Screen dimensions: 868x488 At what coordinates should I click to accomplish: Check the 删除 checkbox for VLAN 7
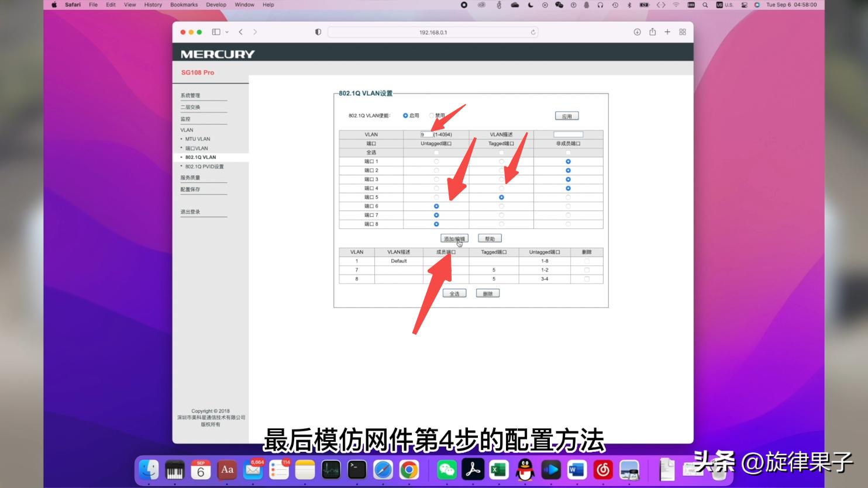(x=587, y=270)
